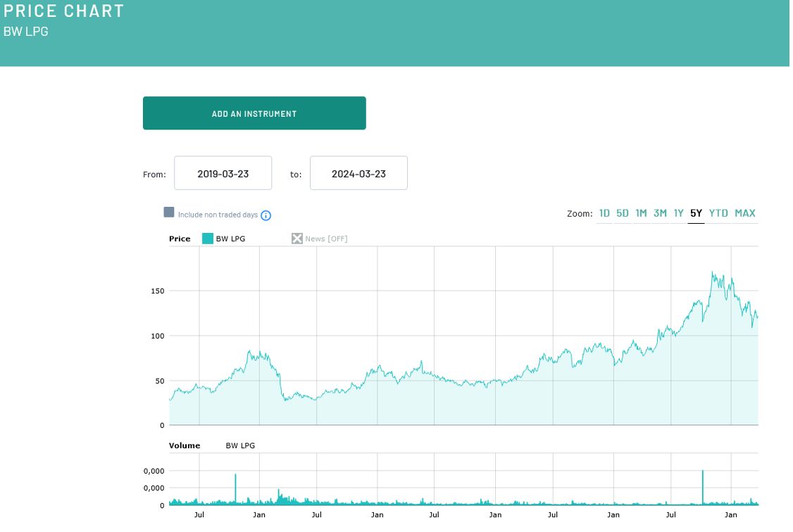Click the Price section label
This screenshot has width=793, height=532.
(x=180, y=239)
